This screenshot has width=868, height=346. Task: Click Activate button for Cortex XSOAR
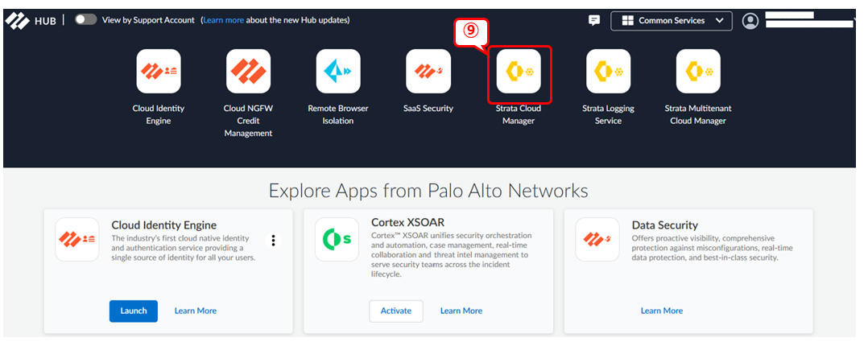(395, 311)
